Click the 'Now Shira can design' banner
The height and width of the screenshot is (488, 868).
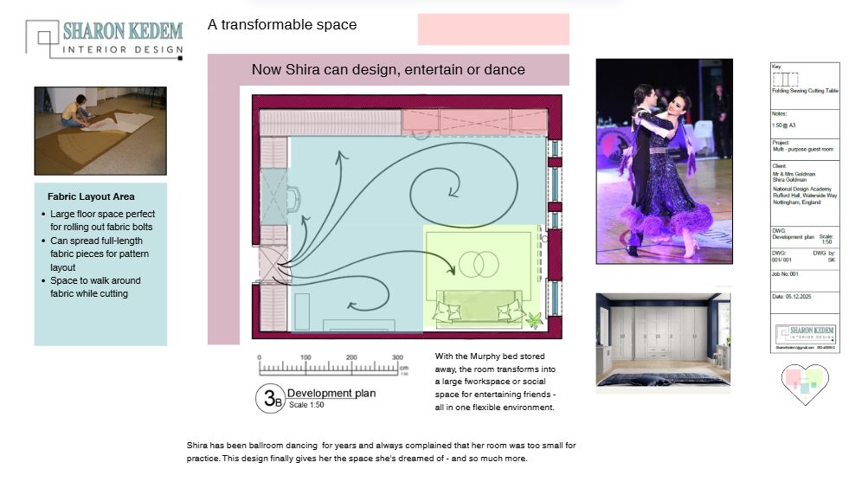click(388, 69)
